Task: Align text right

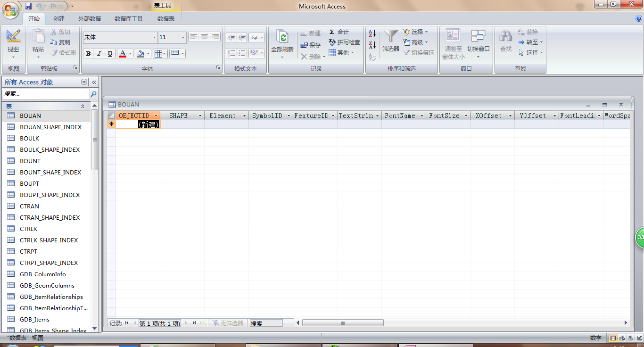Action: pos(215,37)
